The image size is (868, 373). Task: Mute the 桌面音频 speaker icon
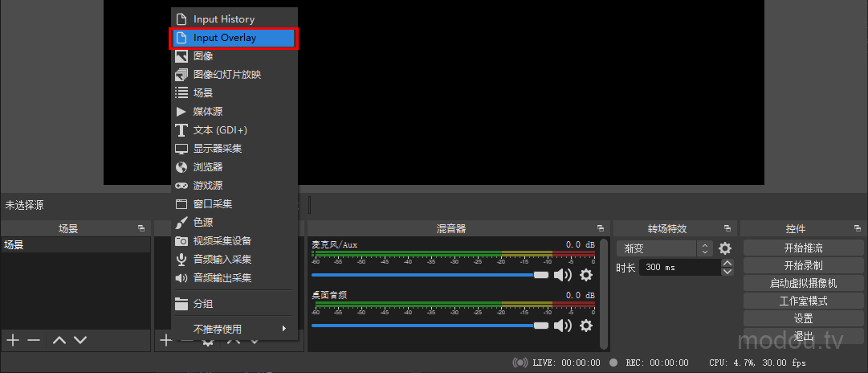pyautogui.click(x=563, y=326)
